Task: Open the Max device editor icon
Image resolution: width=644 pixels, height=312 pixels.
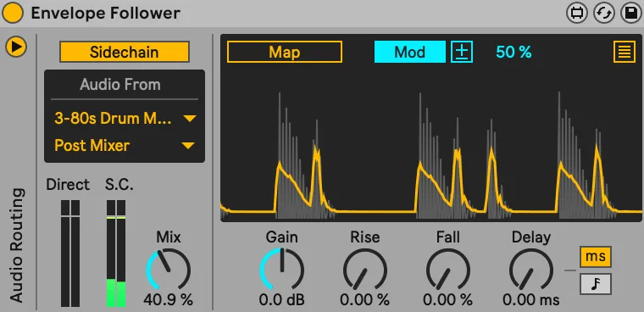Action: 577,14
